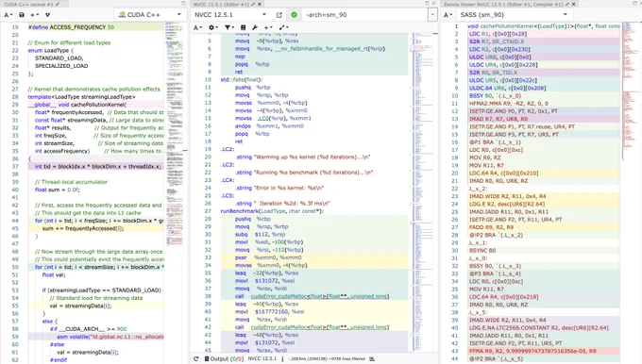Click the 'enum LoadType {' line in source
642x364 pixels.
[x=51, y=50]
